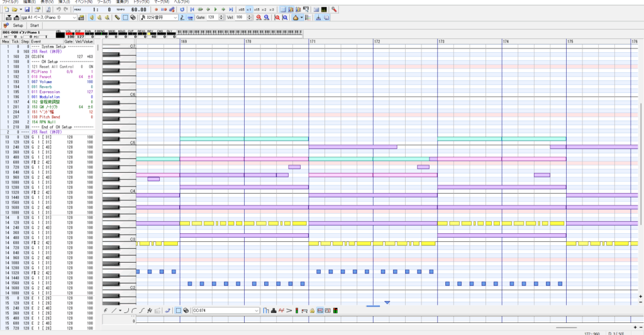644x335 pixels.
Task: Jump to the song end
Action: click(231, 9)
